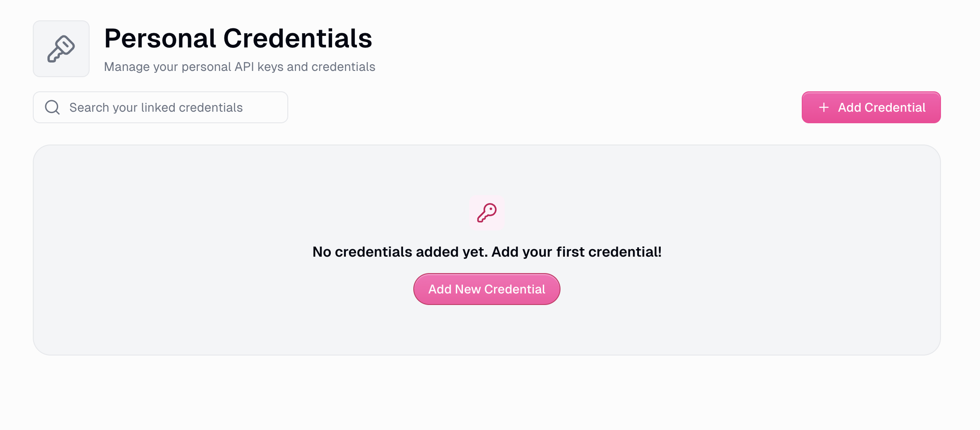Select the key glyph above the empty-state message
The image size is (980, 430).
[x=486, y=213]
